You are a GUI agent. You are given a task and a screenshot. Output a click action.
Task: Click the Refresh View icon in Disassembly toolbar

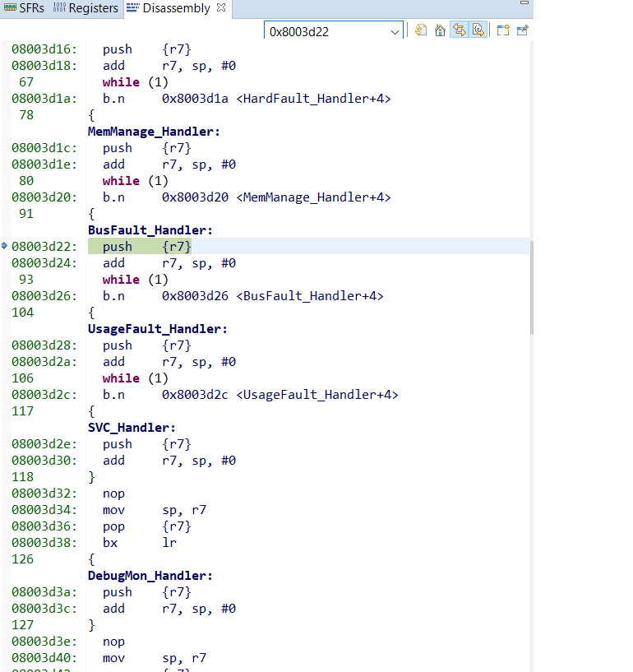421,30
